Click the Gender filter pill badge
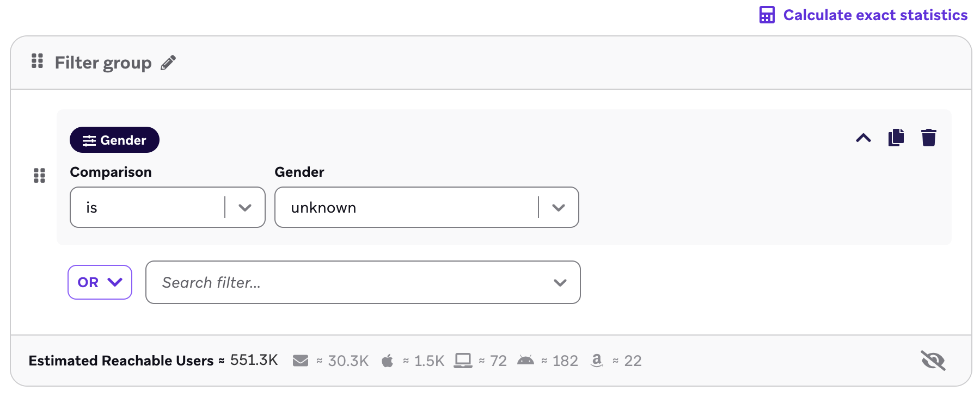The image size is (980, 397). 114,140
